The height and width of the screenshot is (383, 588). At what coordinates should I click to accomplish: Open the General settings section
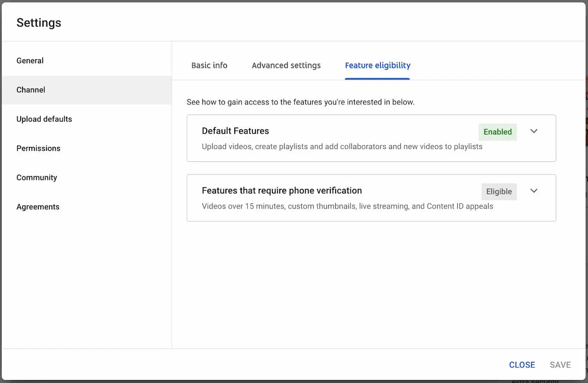(x=30, y=61)
